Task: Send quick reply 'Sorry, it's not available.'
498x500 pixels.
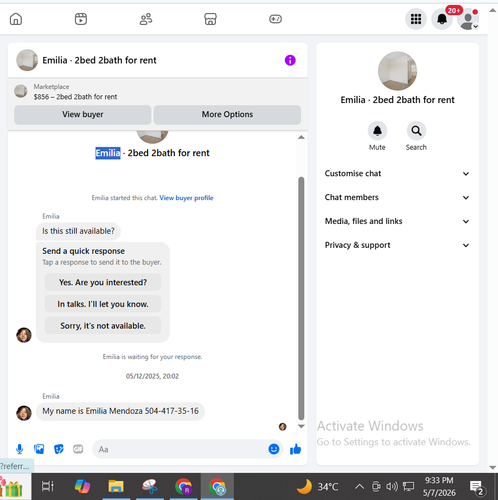Action: tap(103, 326)
